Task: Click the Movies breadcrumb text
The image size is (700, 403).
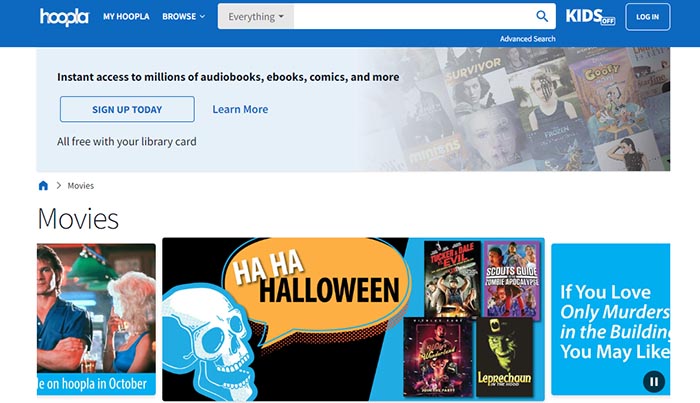Action: click(x=81, y=186)
